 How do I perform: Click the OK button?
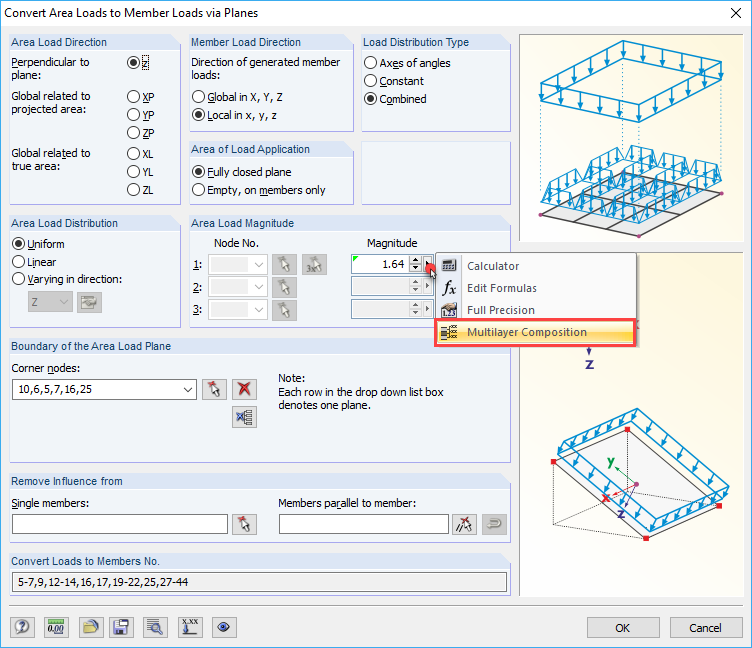623,628
